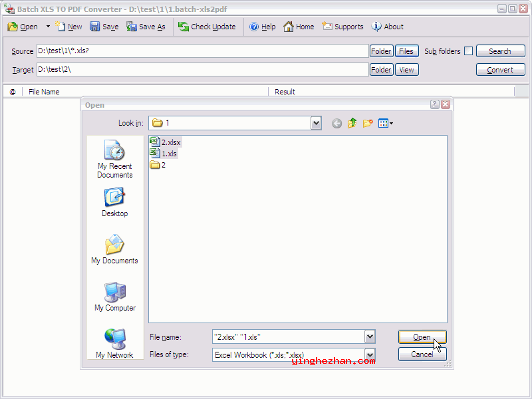Image resolution: width=532 pixels, height=399 pixels.
Task: Click the Home toolbar icon
Action: pos(289,27)
